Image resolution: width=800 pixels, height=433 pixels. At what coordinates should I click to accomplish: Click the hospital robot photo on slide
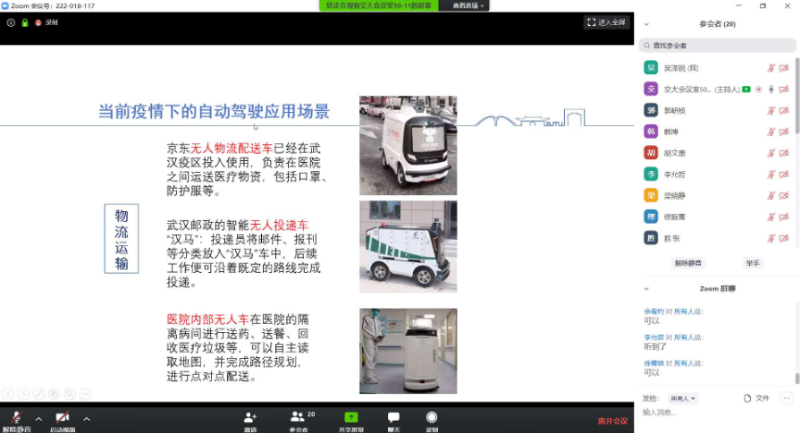tap(408, 351)
